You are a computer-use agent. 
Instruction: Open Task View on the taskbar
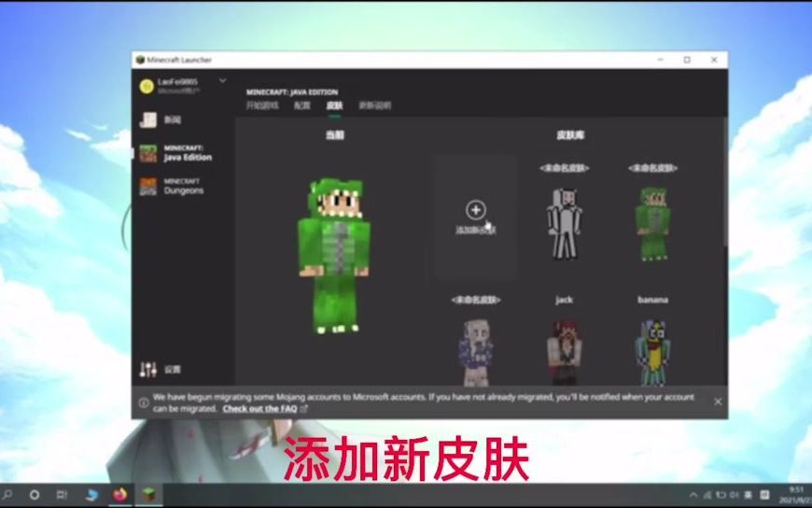[62, 495]
